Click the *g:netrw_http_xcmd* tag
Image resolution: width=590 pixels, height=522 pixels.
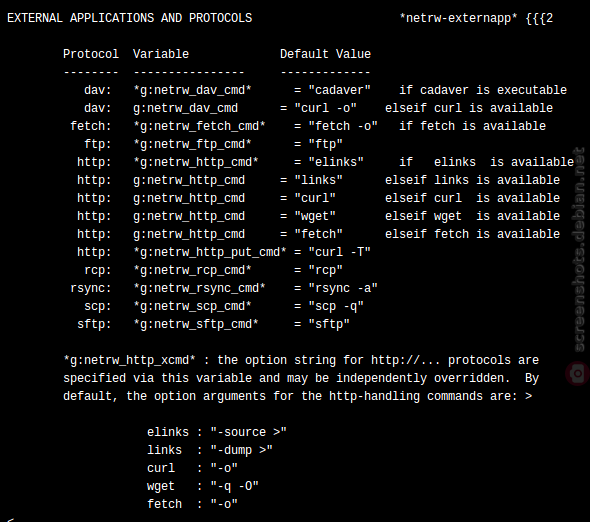click(129, 360)
